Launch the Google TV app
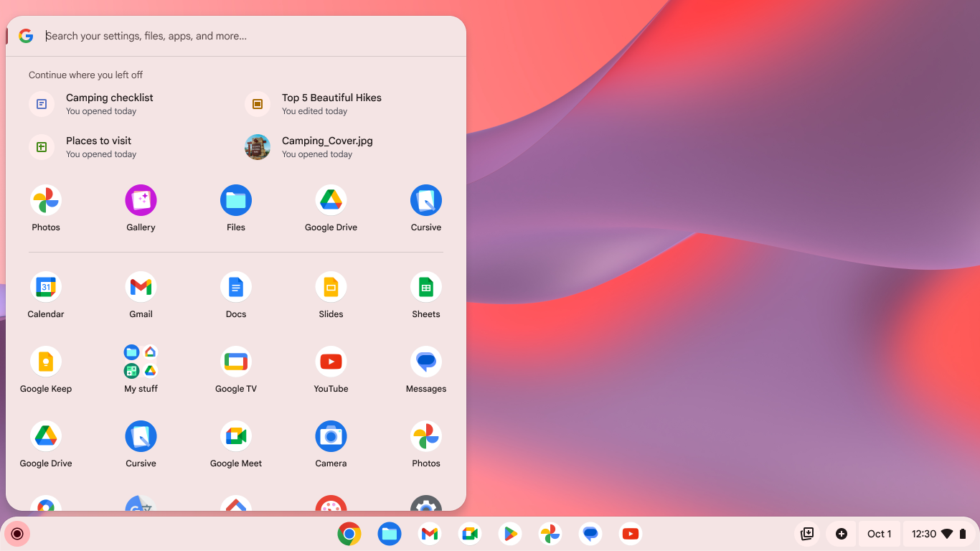Viewport: 980px width, 551px height. click(236, 362)
